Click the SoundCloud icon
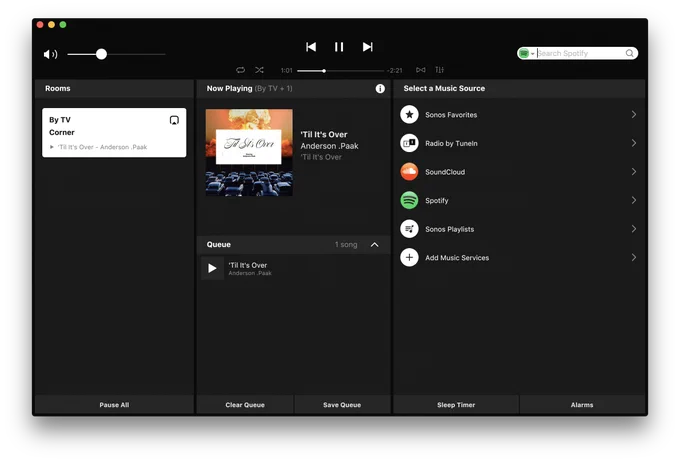The width and height of the screenshot is (680, 462). 409,172
